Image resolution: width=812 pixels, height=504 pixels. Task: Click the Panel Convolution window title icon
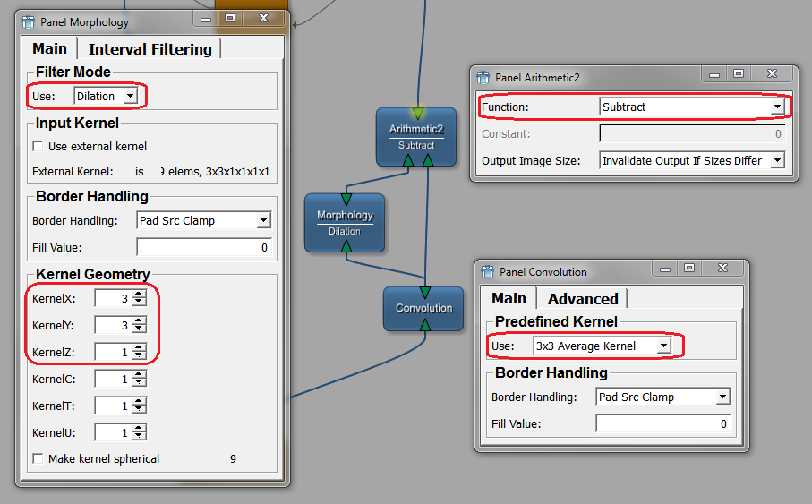[x=487, y=271]
